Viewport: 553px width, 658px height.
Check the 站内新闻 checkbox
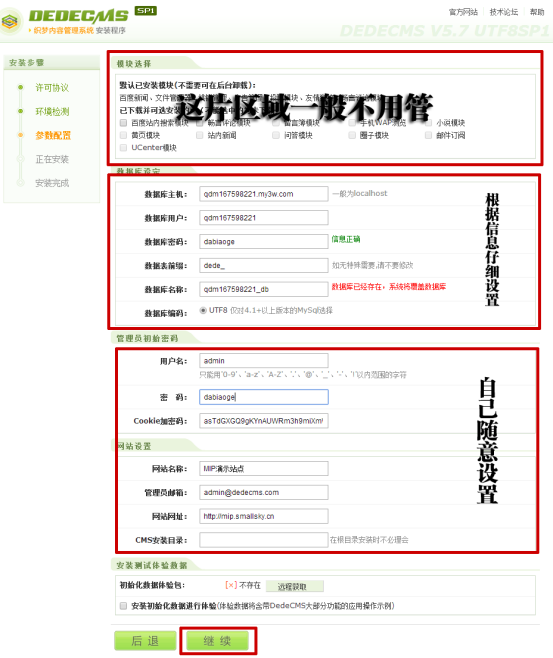tap(200, 135)
